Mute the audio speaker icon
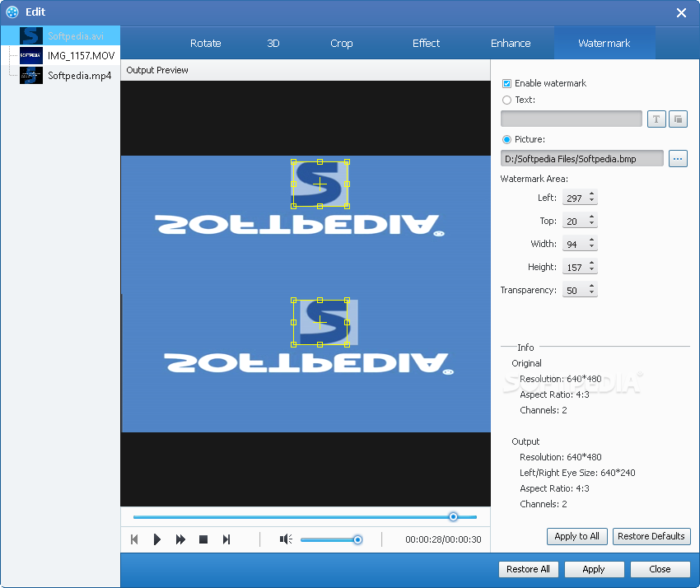 point(286,539)
